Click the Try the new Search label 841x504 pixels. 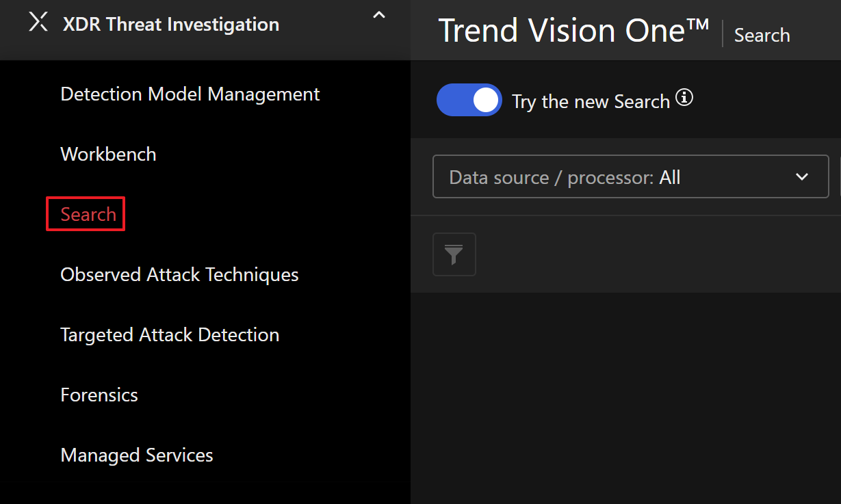[x=591, y=102]
